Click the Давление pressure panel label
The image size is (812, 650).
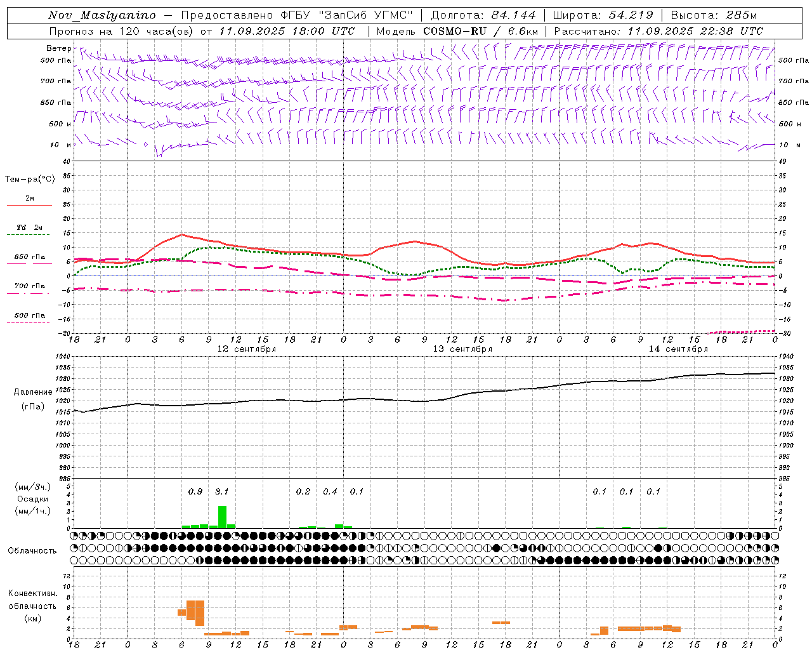click(33, 392)
